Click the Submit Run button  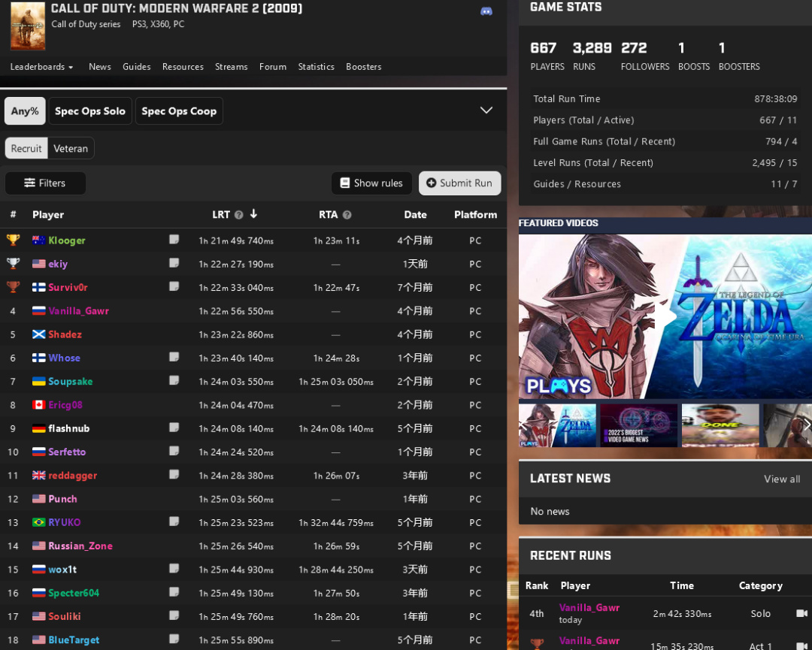[x=459, y=183]
